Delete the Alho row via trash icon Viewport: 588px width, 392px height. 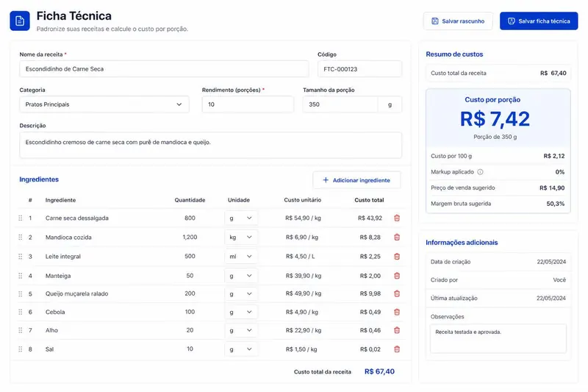397,330
